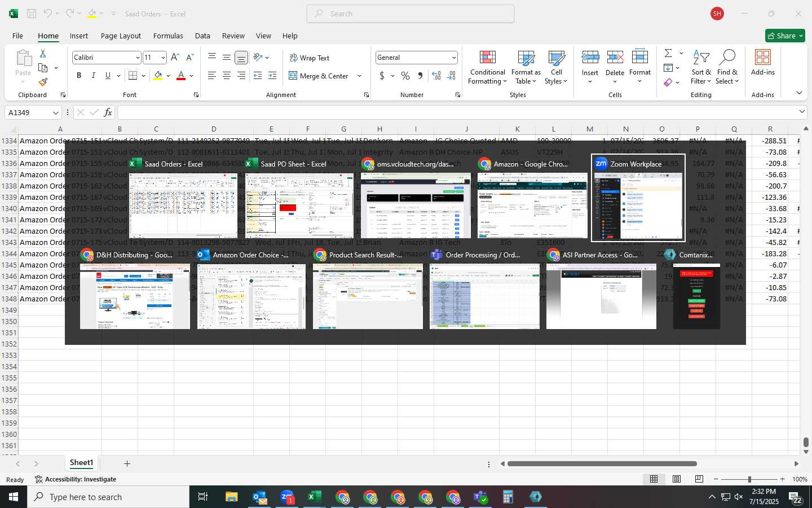This screenshot has width=812, height=508.
Task: Switch to the Page Layout tab
Action: (x=121, y=36)
